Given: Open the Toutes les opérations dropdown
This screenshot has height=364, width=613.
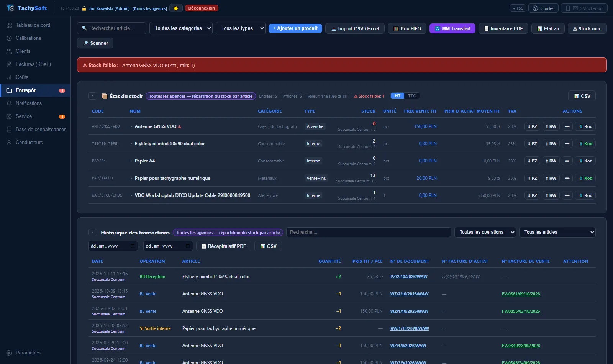Looking at the screenshot, I should click(485, 232).
